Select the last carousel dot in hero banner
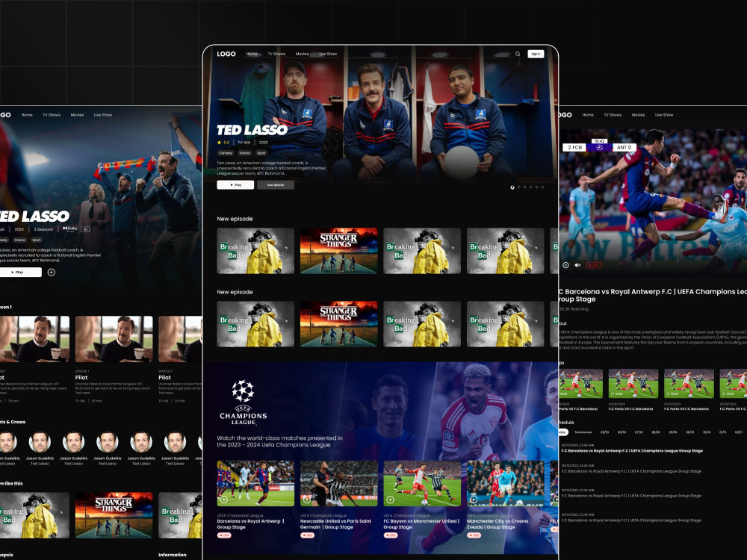Image resolution: width=747 pixels, height=560 pixels. [x=542, y=187]
